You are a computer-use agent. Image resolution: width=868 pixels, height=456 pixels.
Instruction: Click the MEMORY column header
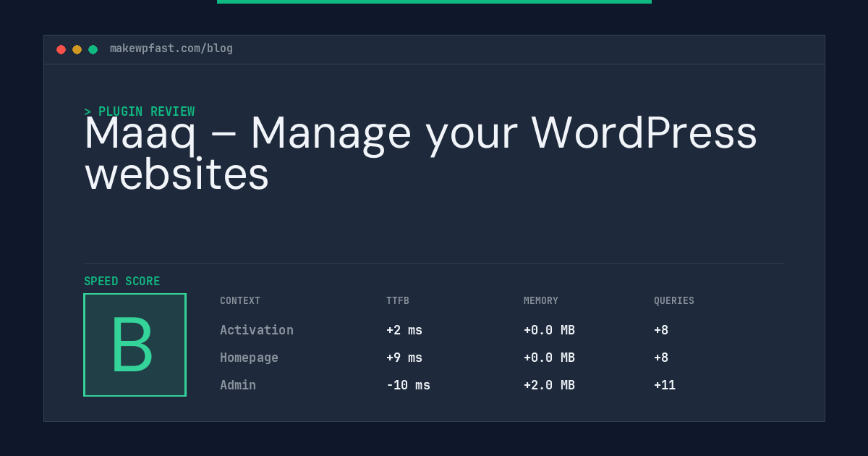(x=541, y=301)
